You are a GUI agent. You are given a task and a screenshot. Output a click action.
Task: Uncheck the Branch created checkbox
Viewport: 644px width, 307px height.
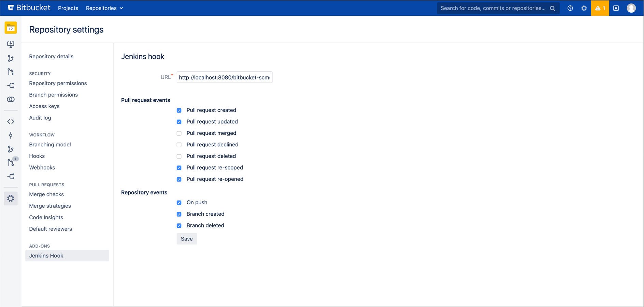click(179, 214)
